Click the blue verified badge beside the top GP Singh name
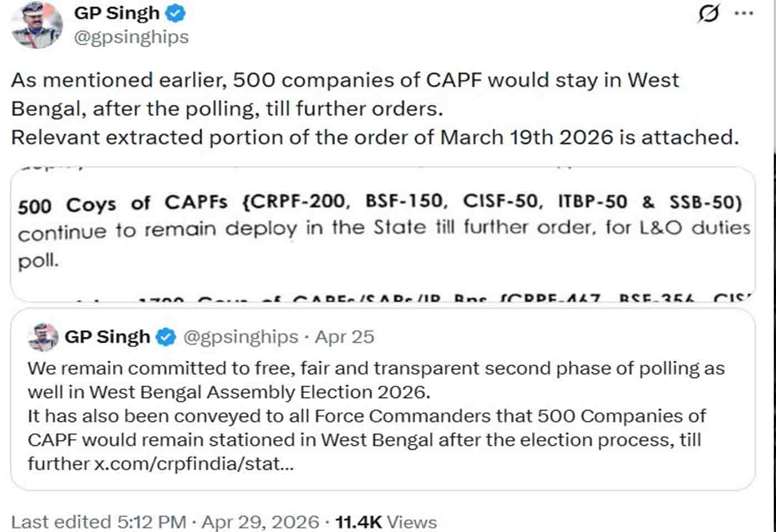This screenshot has height=532, width=776. pos(176,13)
